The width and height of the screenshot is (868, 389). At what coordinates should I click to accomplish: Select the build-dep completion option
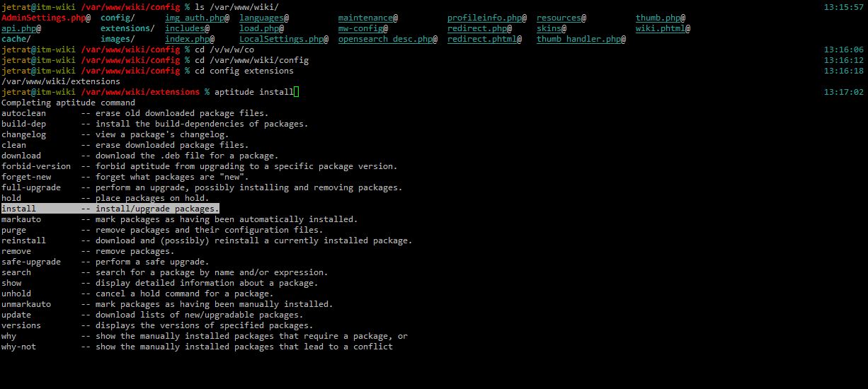(x=23, y=124)
